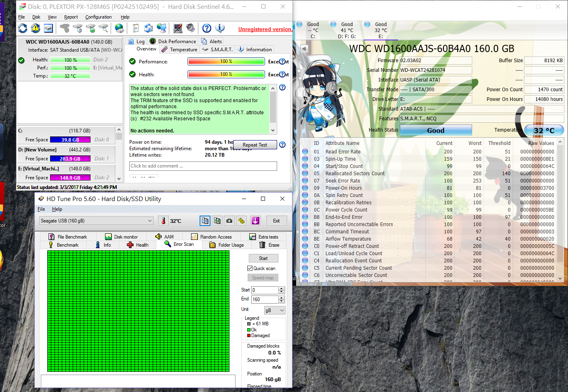
Task: Open the Disk Performance tab
Action: (173, 41)
